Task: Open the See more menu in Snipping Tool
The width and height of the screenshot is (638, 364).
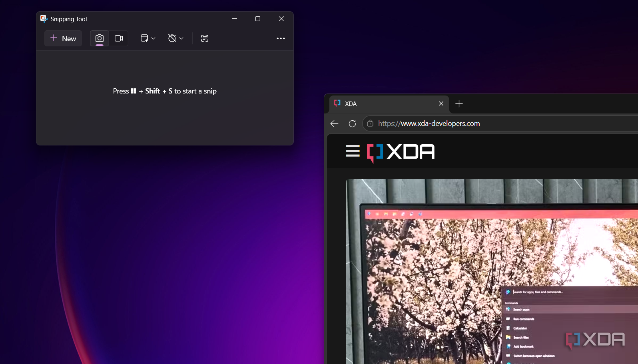Action: pos(281,38)
